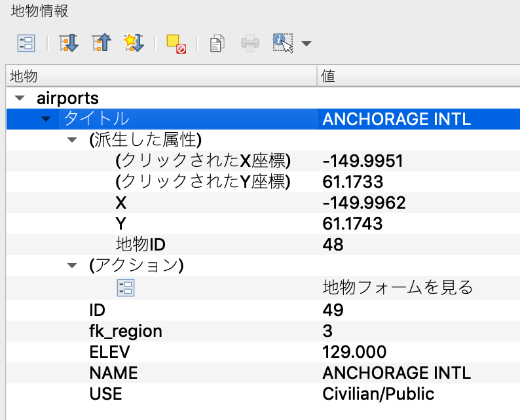Select the ELEV value 129.000

pyautogui.click(x=354, y=352)
